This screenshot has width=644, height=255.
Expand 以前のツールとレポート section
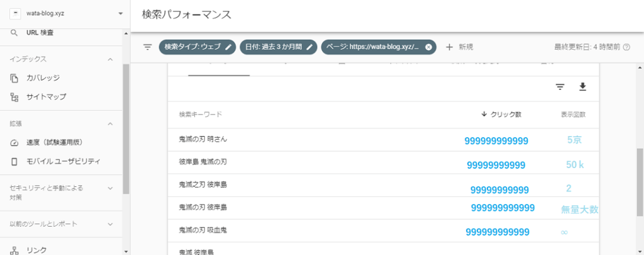pyautogui.click(x=110, y=224)
